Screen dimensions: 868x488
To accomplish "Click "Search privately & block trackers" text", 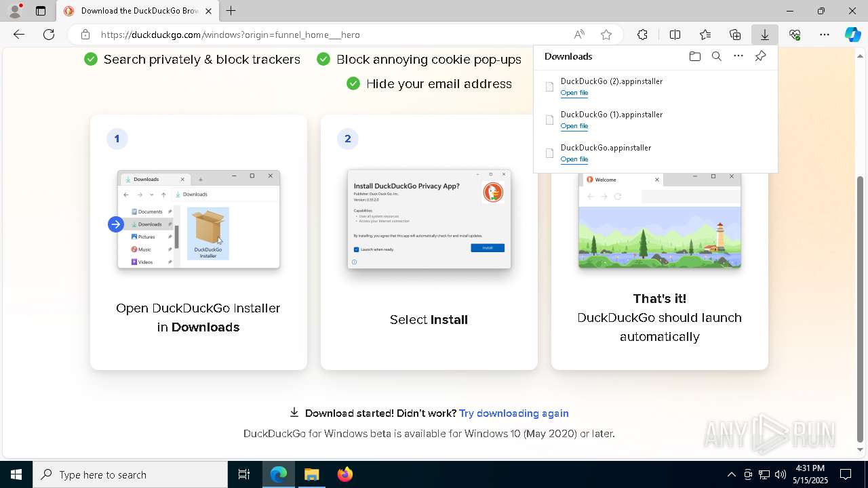I will 202,60.
